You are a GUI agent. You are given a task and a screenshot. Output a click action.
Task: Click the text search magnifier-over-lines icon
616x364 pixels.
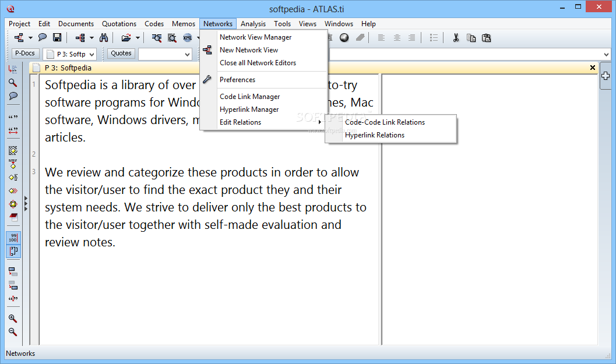pyautogui.click(x=172, y=38)
